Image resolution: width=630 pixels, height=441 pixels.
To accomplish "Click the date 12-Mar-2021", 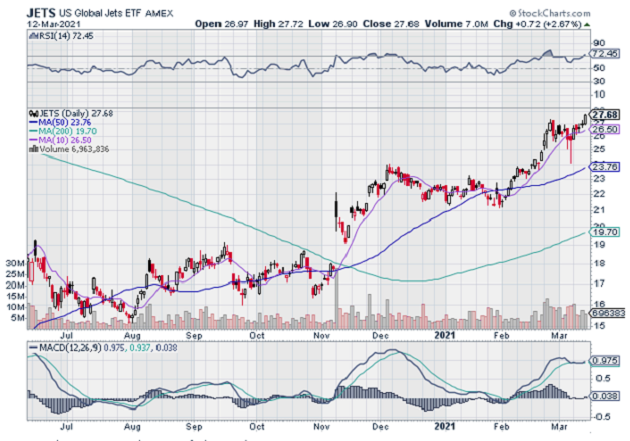I will point(53,24).
